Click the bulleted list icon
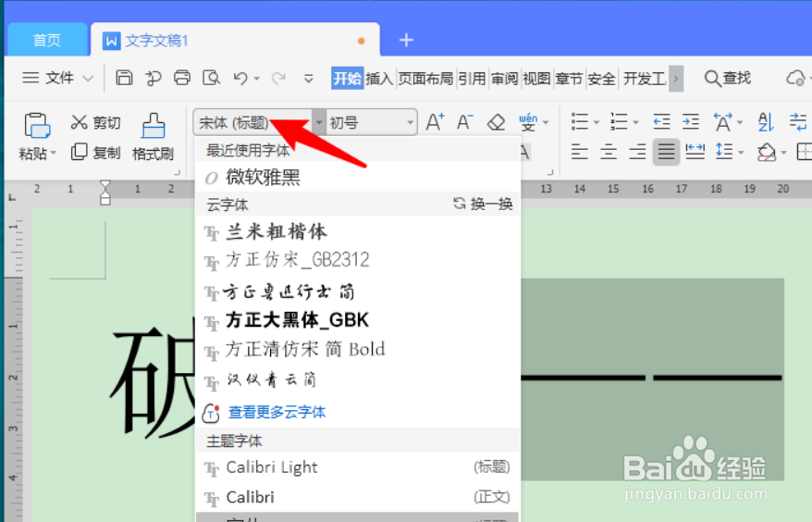This screenshot has width=812, height=522. pos(580,122)
